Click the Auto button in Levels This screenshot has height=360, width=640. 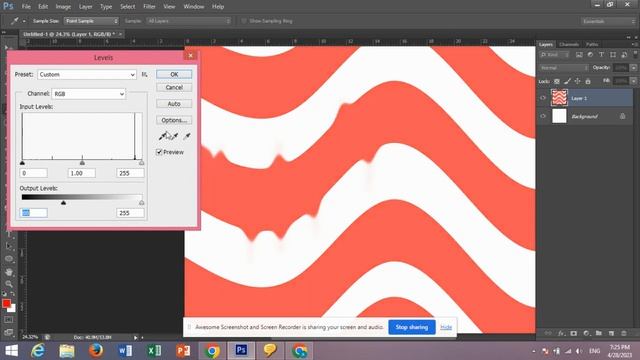click(x=174, y=104)
